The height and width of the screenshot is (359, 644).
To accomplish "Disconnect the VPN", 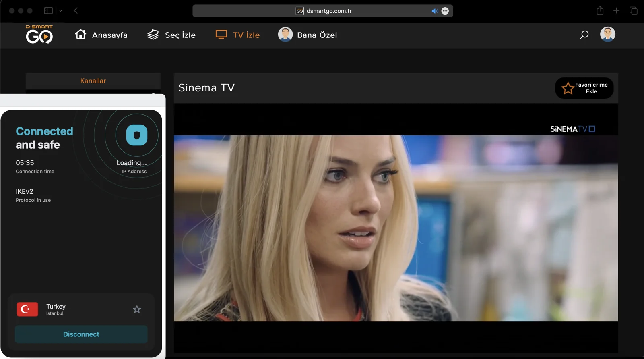I will point(81,334).
